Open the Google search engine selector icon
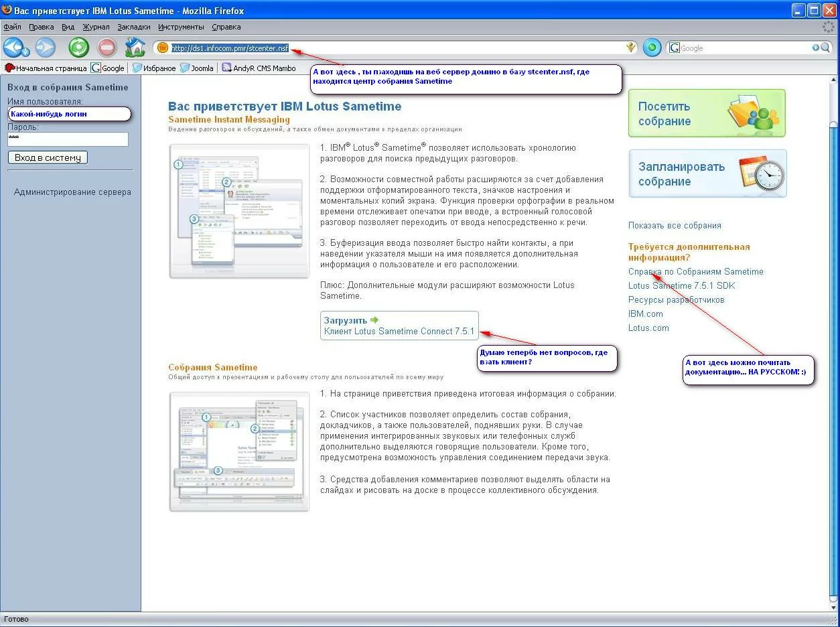The height and width of the screenshot is (627, 840). pos(675,48)
